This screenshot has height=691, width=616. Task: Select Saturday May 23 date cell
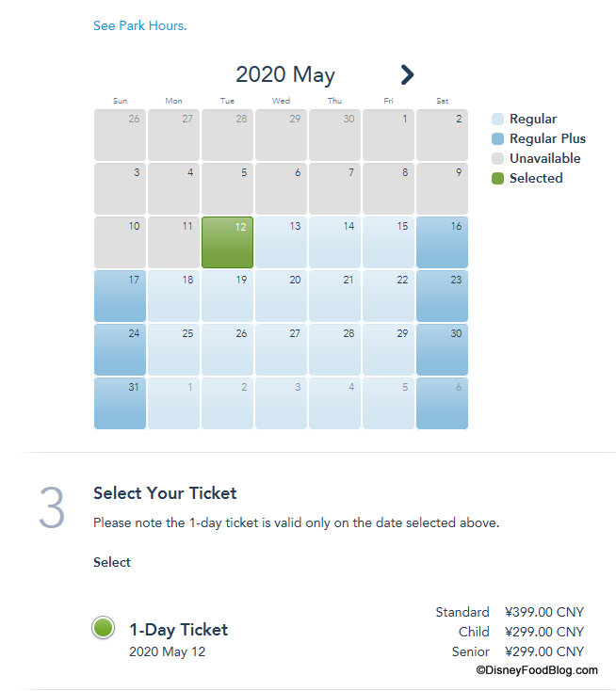(x=442, y=296)
